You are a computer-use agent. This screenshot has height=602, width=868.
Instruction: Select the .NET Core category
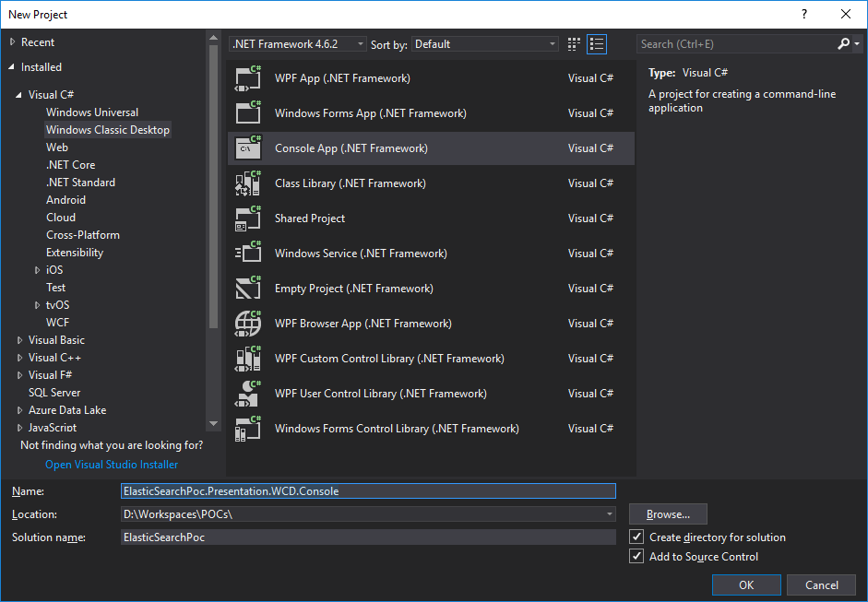point(70,165)
